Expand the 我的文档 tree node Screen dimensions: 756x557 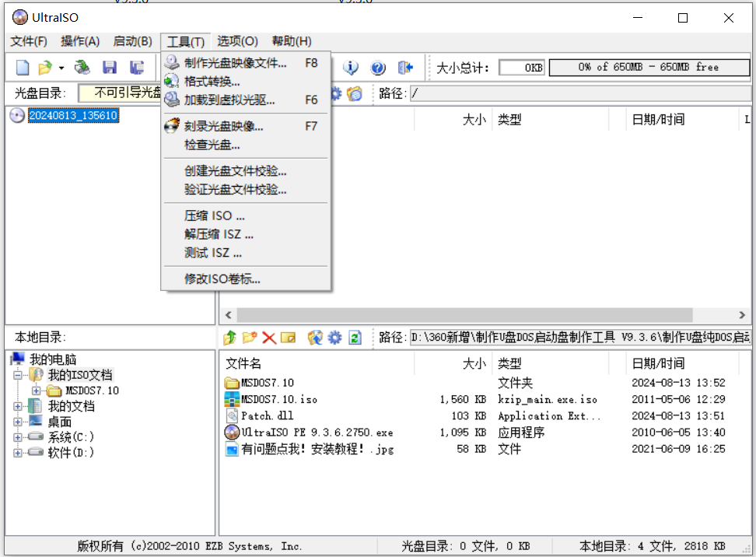[18, 407]
